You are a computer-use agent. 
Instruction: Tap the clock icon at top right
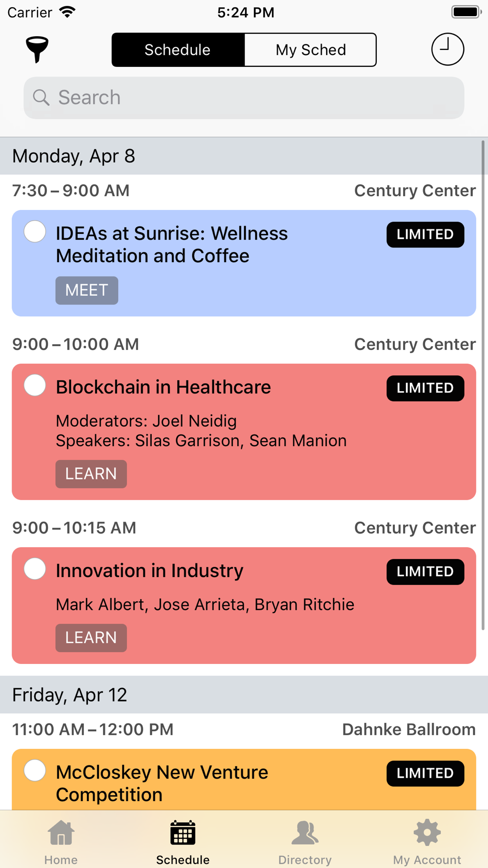(x=447, y=49)
